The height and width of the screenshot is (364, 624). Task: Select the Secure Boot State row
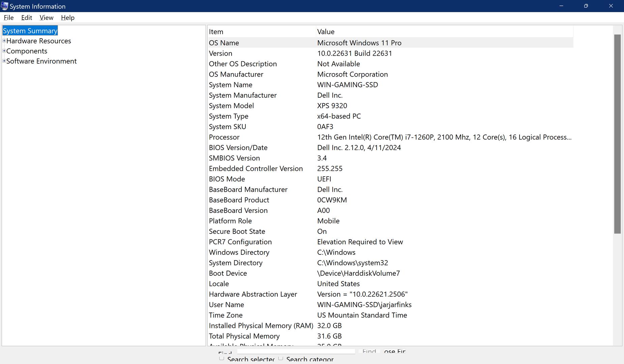390,231
